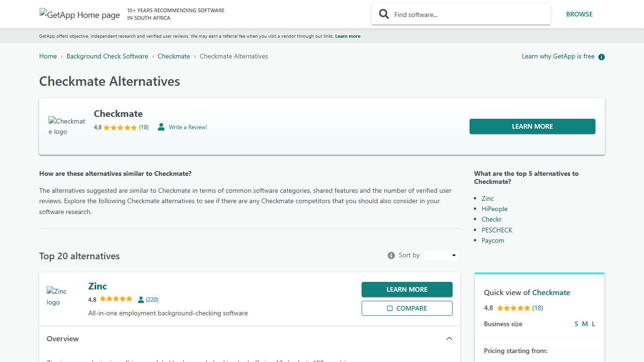Click "Learn more" in the disclosure banner
The height and width of the screenshot is (362, 644).
347,36
